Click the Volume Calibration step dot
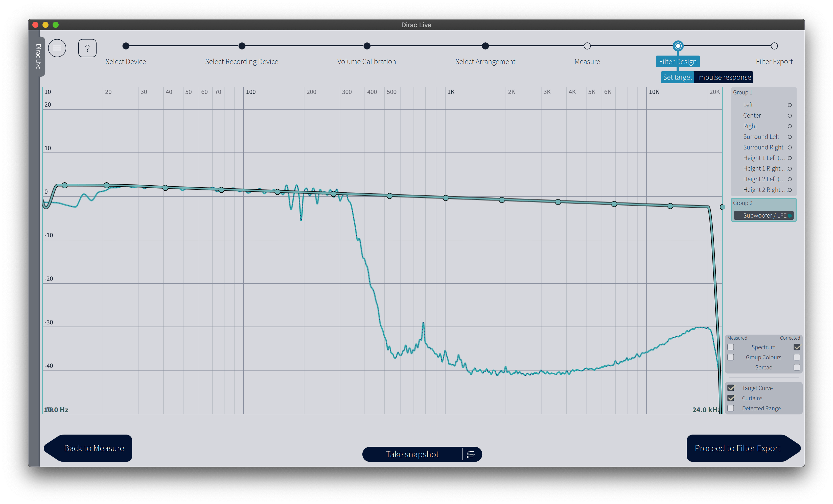 point(367,46)
